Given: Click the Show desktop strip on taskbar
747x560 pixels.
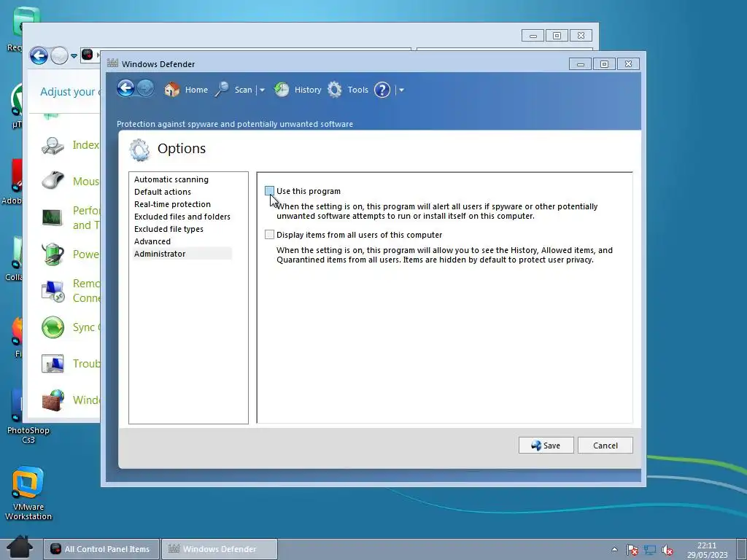Looking at the screenshot, I should click(x=741, y=550).
